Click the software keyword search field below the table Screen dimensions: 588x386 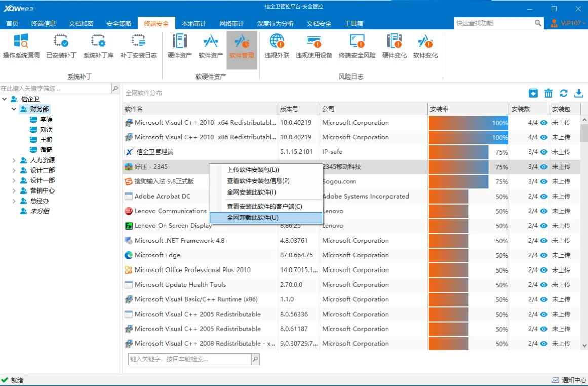pos(190,359)
